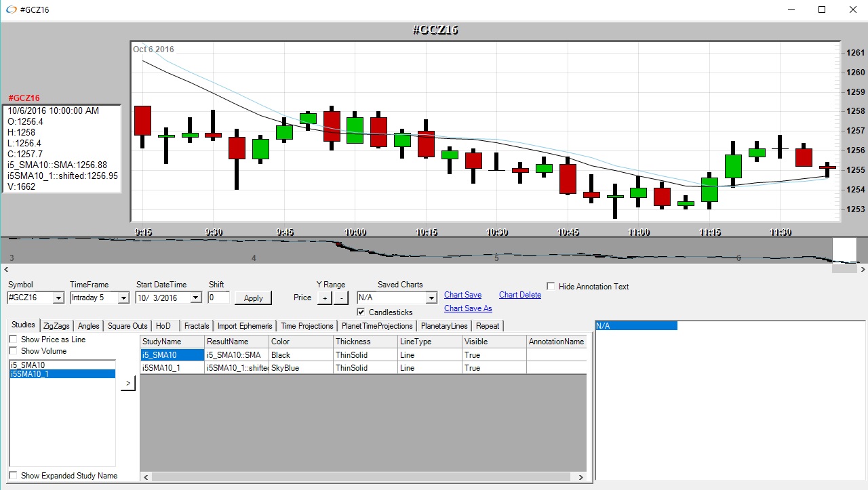
Task: Open the Fractals tab
Action: click(x=197, y=326)
